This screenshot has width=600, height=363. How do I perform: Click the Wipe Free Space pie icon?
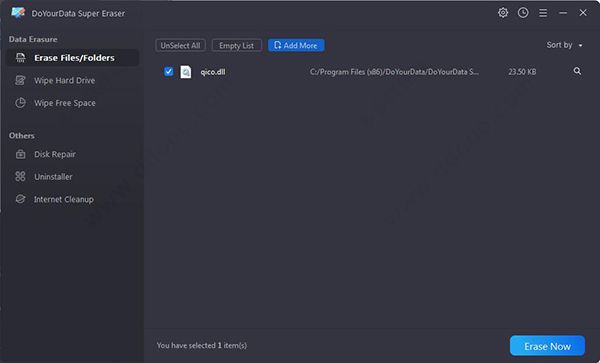click(20, 103)
